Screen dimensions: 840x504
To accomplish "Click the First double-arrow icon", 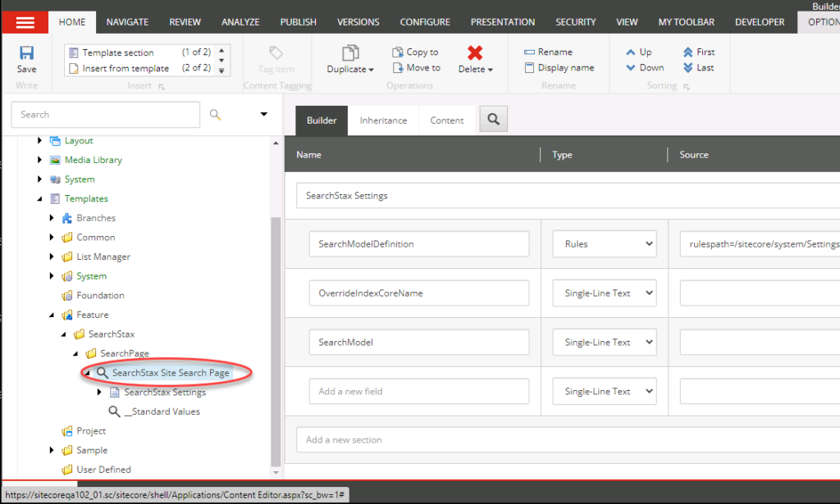I will point(688,52).
